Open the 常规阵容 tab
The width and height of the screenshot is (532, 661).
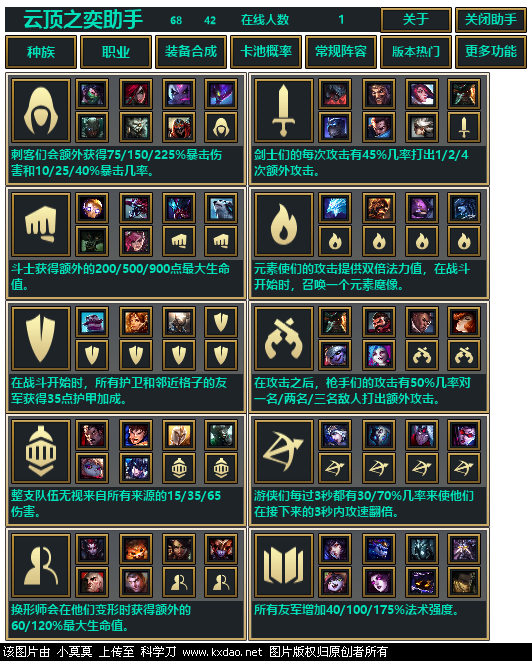click(341, 52)
